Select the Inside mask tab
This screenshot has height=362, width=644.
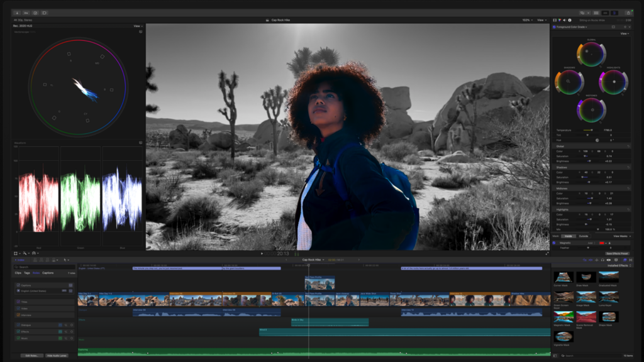pyautogui.click(x=569, y=236)
